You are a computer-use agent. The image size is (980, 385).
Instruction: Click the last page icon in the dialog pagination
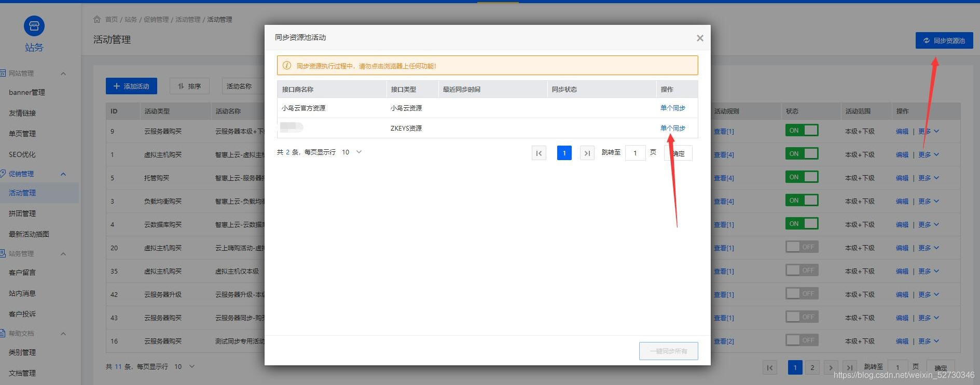click(587, 153)
